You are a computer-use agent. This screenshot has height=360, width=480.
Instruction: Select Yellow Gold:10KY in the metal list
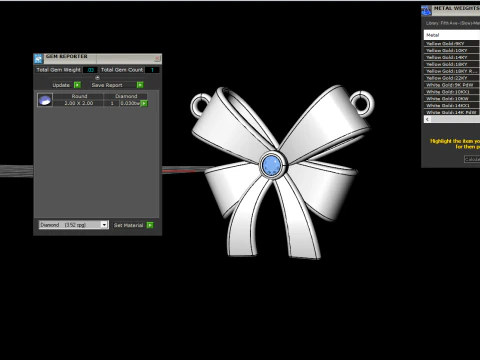pos(452,50)
